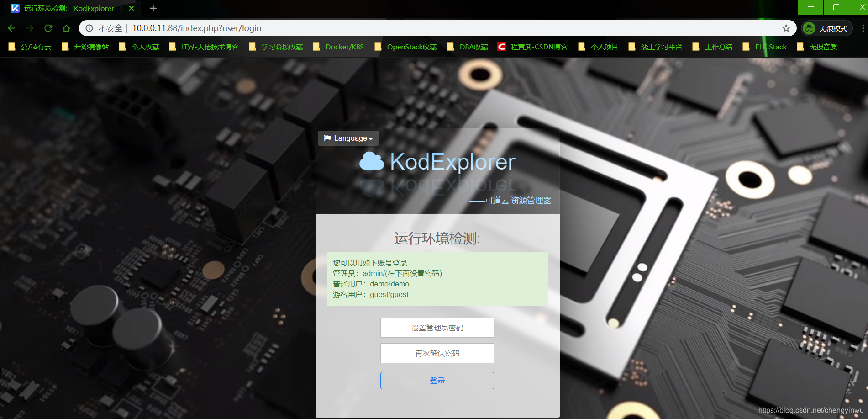Viewport: 868px width, 419px height.
Task: Bookmark this page with the star icon
Action: point(786,28)
